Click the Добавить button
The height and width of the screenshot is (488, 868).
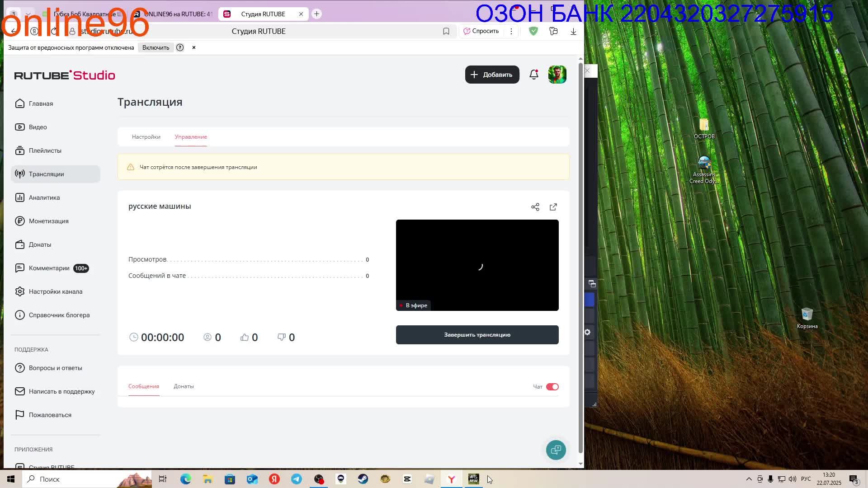(492, 75)
